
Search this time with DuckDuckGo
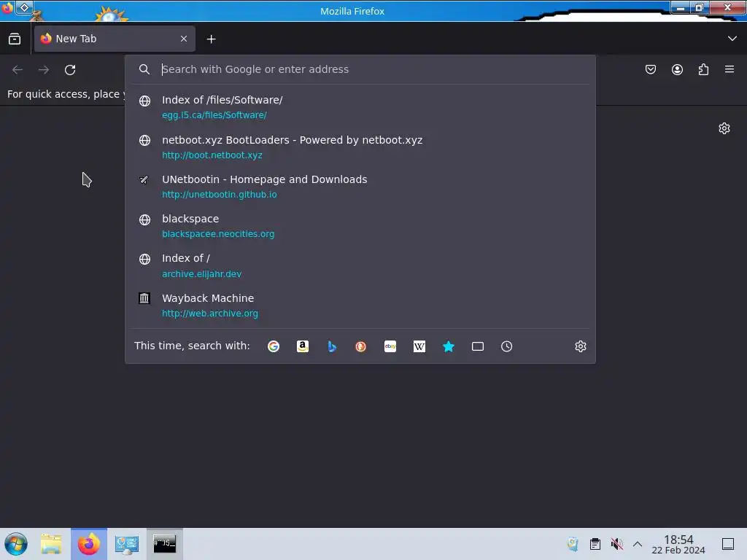pos(360,346)
